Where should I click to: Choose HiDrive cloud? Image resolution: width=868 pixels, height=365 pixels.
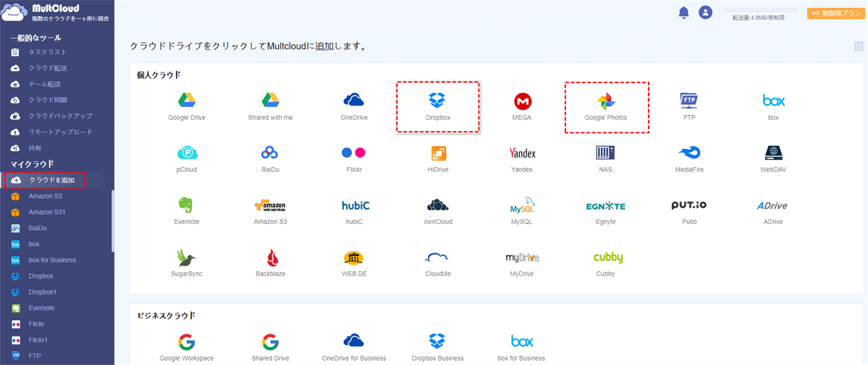tap(438, 159)
